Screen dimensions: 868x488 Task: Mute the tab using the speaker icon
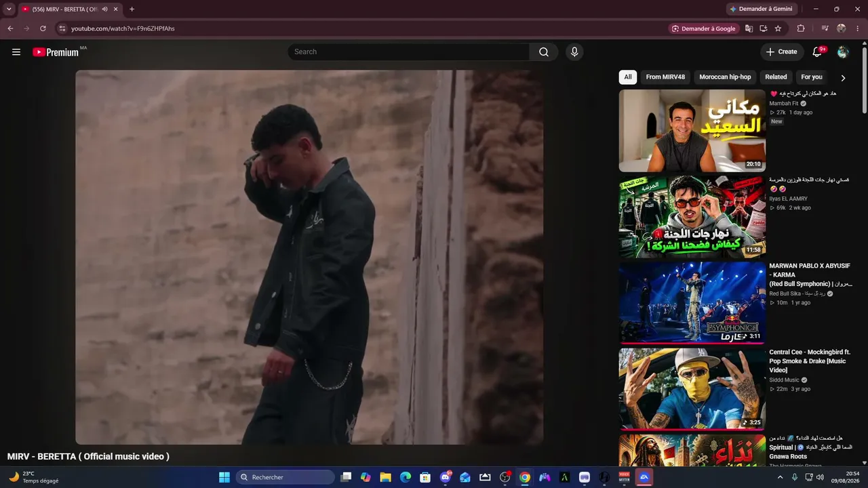click(x=104, y=9)
